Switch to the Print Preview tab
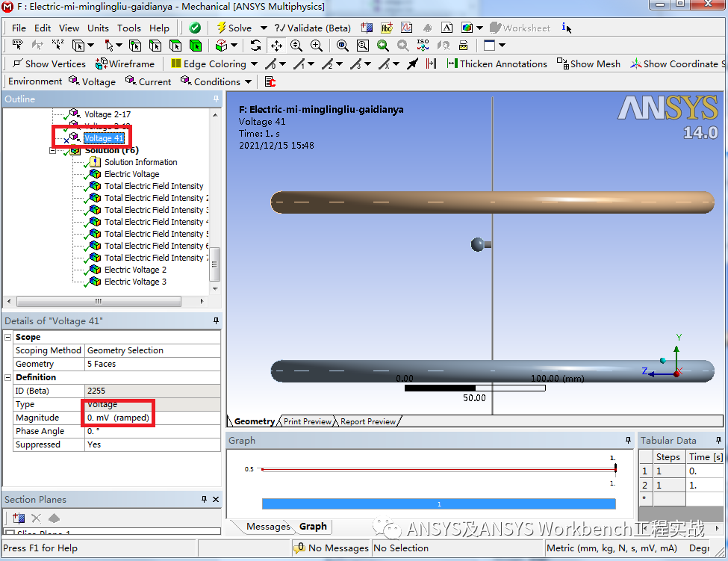 [308, 421]
